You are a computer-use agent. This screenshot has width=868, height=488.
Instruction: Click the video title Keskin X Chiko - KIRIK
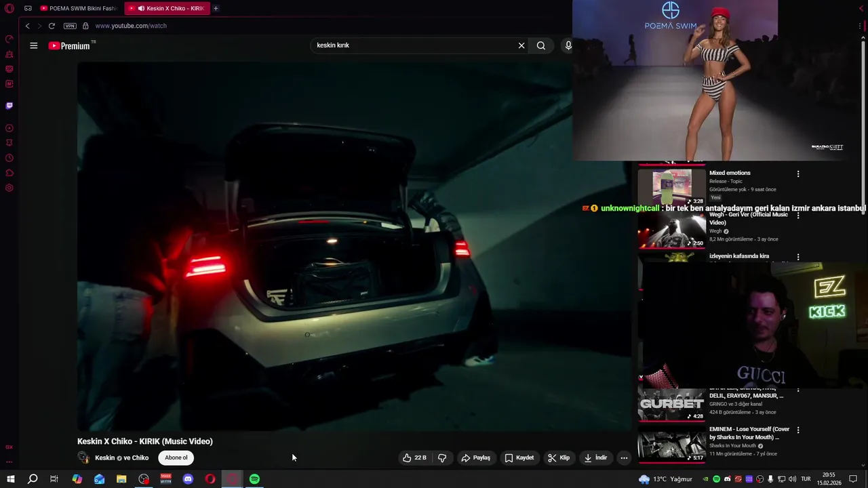(x=145, y=441)
